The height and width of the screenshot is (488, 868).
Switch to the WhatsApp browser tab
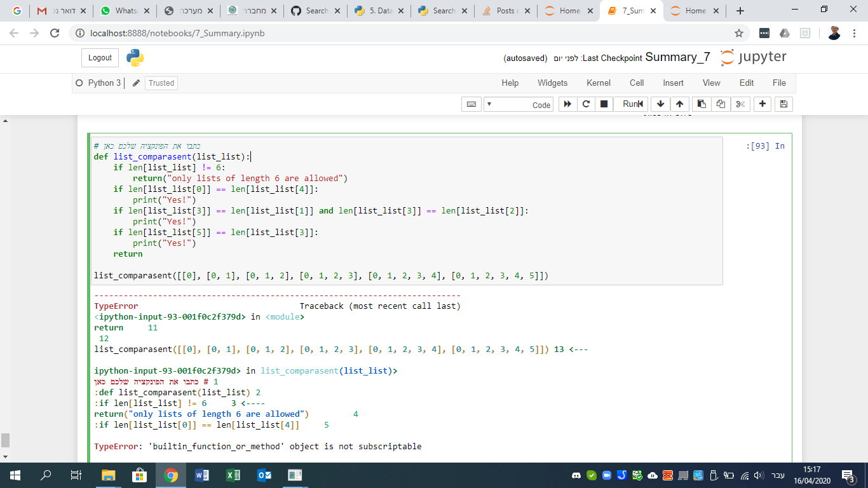coord(123,11)
